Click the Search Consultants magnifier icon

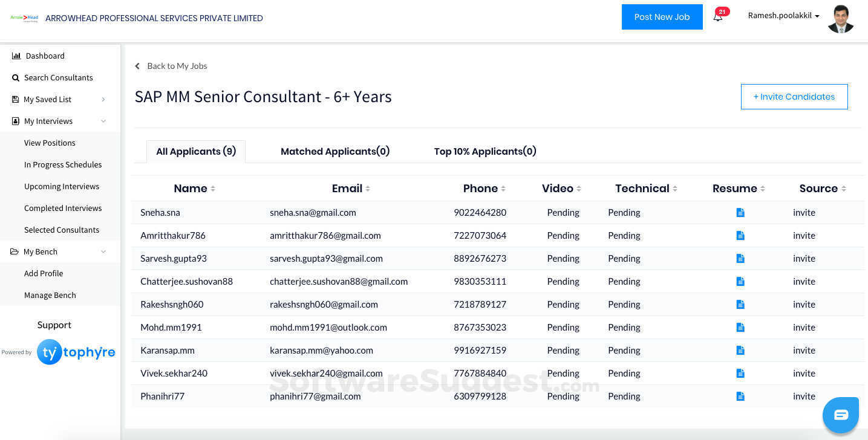click(16, 78)
